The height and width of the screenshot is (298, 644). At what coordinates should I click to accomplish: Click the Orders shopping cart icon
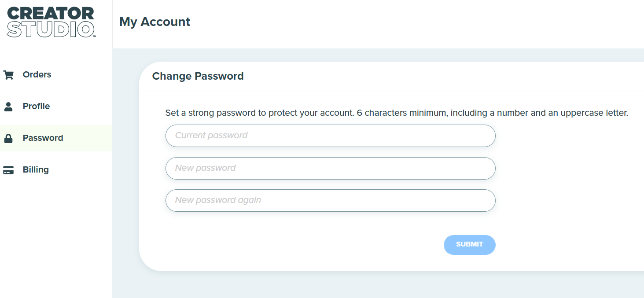coord(8,75)
